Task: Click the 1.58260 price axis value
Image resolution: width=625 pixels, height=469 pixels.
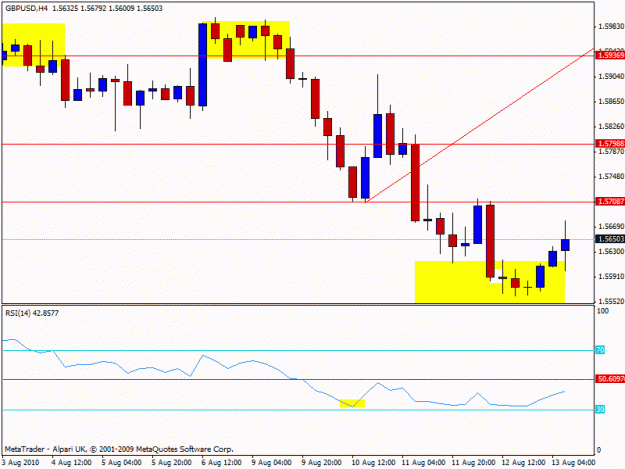Action: tap(611, 126)
